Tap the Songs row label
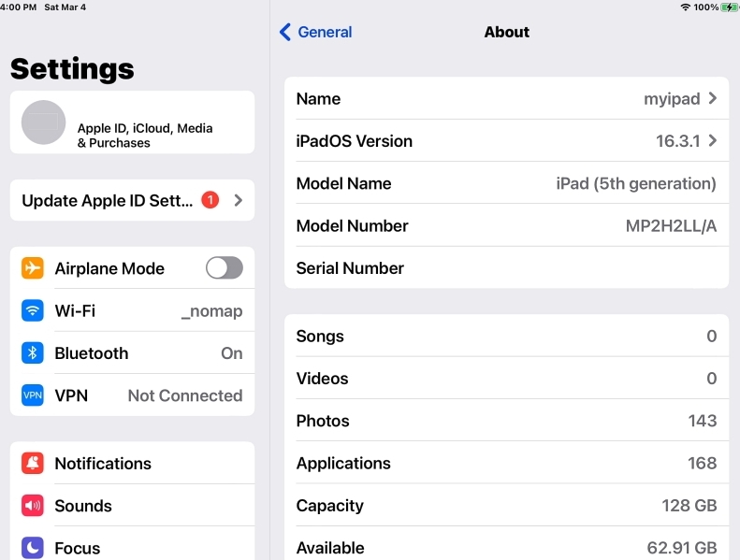Image resolution: width=740 pixels, height=560 pixels. click(320, 337)
